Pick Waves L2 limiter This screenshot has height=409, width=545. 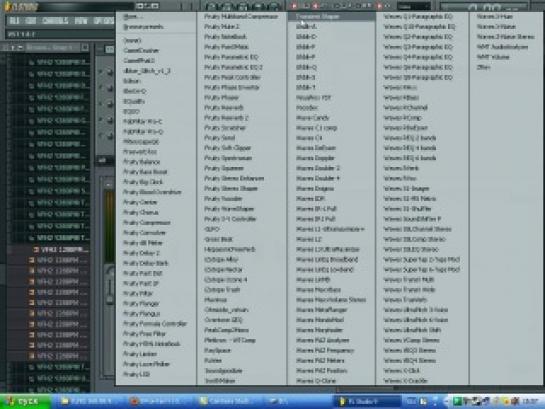click(308, 239)
